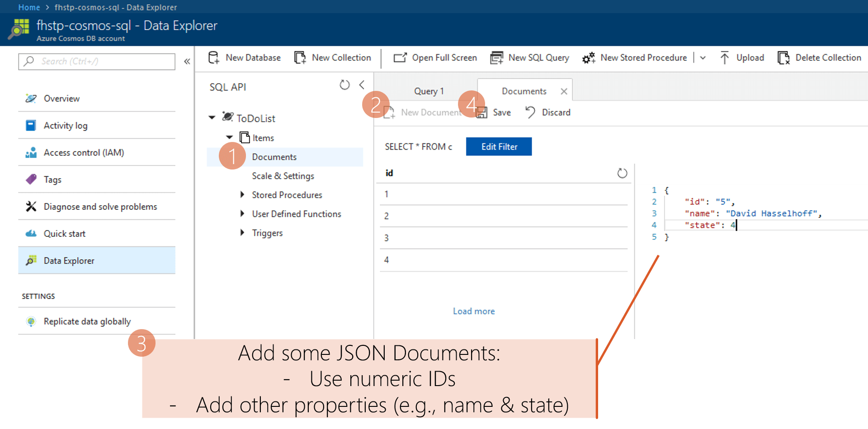The height and width of the screenshot is (429, 868).
Task: Close the Documents tab
Action: click(x=564, y=91)
